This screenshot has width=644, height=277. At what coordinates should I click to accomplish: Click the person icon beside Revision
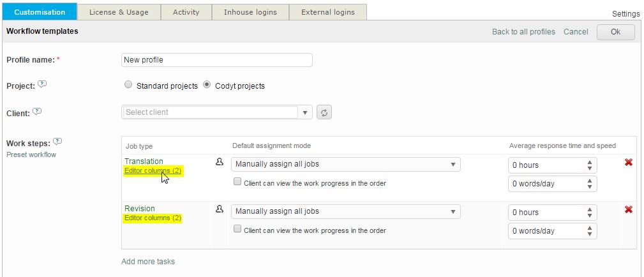[x=220, y=209]
